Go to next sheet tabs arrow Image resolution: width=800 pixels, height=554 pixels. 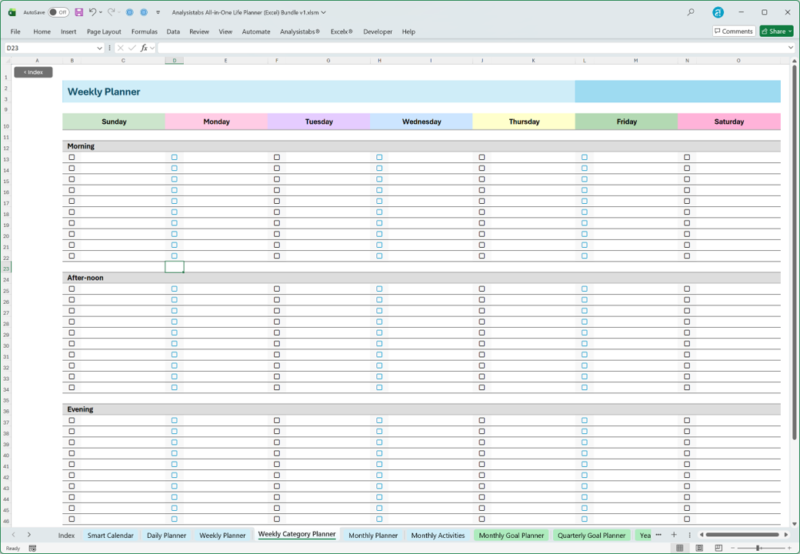tap(29, 535)
